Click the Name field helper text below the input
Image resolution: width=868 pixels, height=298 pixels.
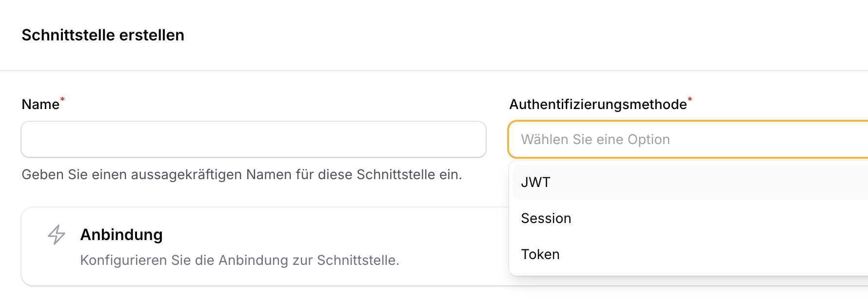pyautogui.click(x=241, y=175)
